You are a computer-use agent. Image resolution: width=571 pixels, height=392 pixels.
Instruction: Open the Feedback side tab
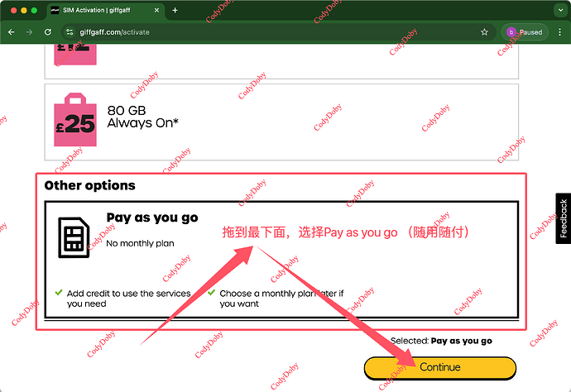coord(564,218)
